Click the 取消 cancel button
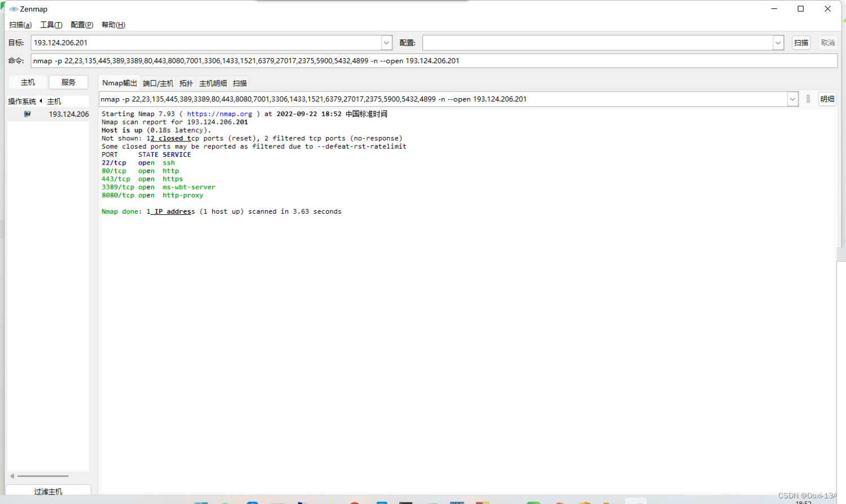 click(x=828, y=43)
